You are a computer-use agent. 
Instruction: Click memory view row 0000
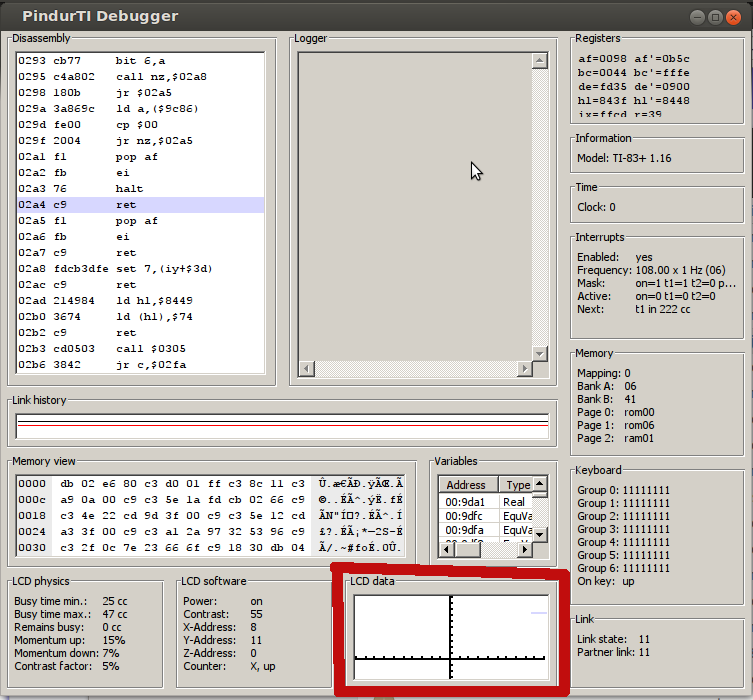210,484
